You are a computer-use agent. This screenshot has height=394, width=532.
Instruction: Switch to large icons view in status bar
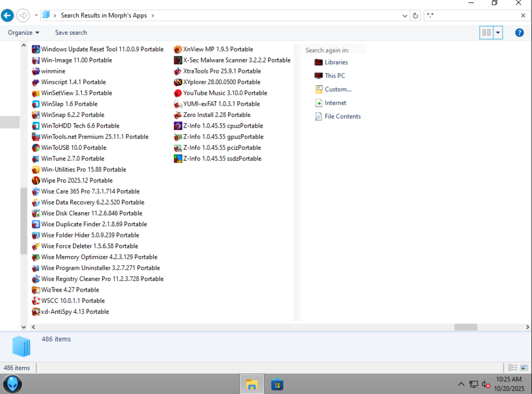(524, 368)
